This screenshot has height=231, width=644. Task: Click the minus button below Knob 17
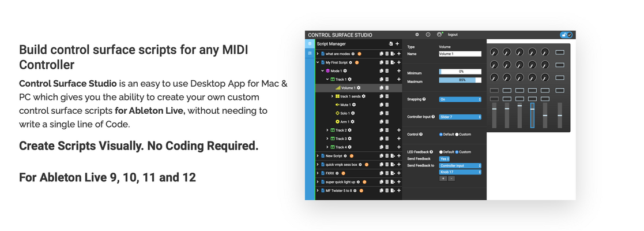click(451, 179)
